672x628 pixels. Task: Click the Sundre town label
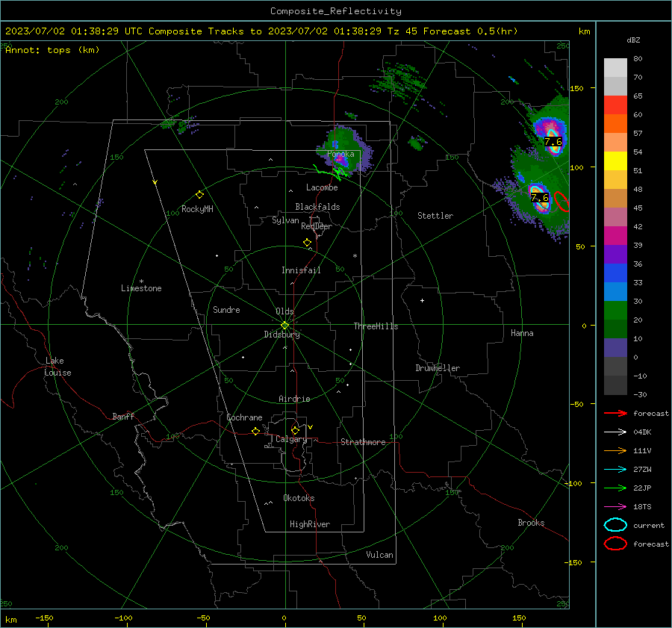(226, 310)
